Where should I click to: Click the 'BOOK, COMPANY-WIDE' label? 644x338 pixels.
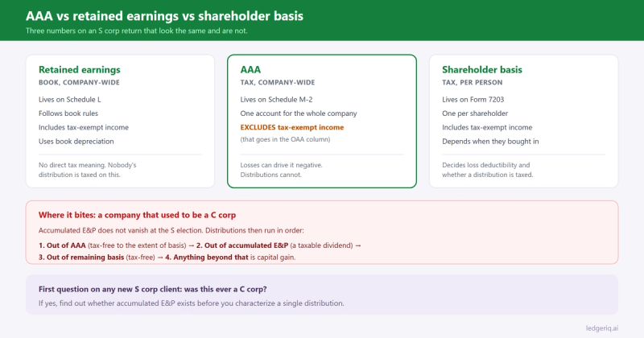point(79,82)
